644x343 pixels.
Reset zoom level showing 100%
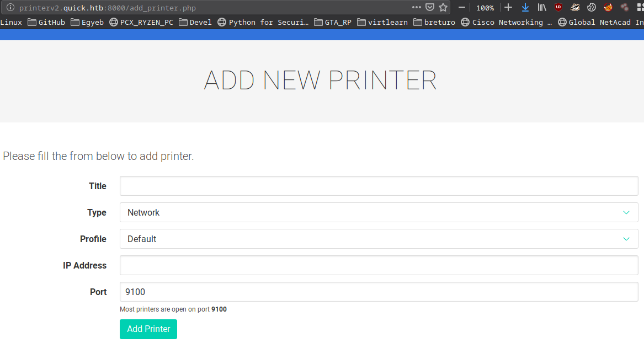[x=485, y=8]
